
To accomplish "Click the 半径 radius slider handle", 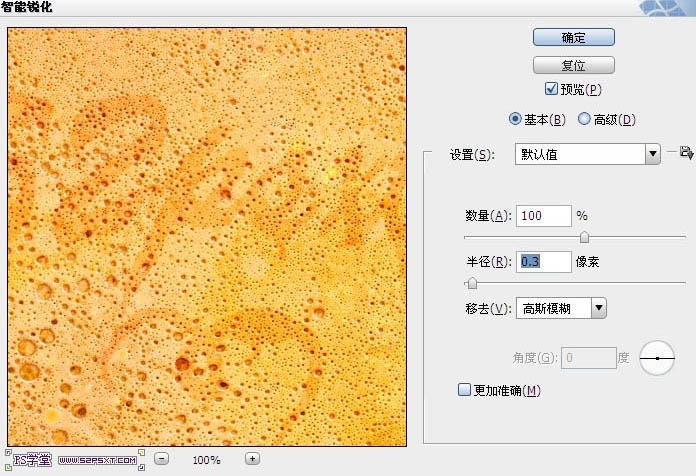I will (472, 282).
